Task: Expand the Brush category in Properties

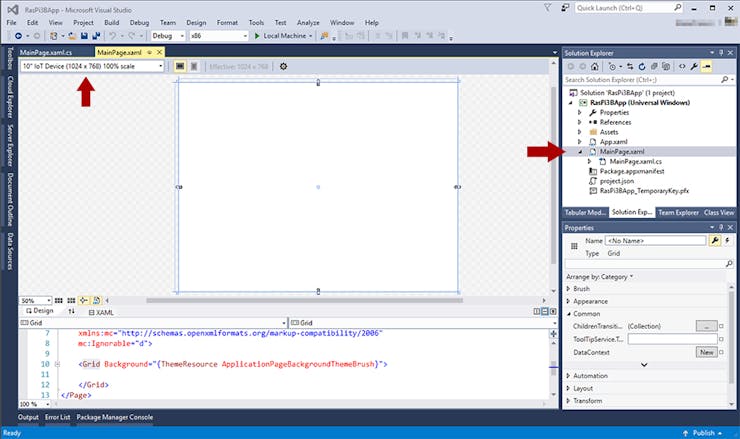Action: pos(568,288)
